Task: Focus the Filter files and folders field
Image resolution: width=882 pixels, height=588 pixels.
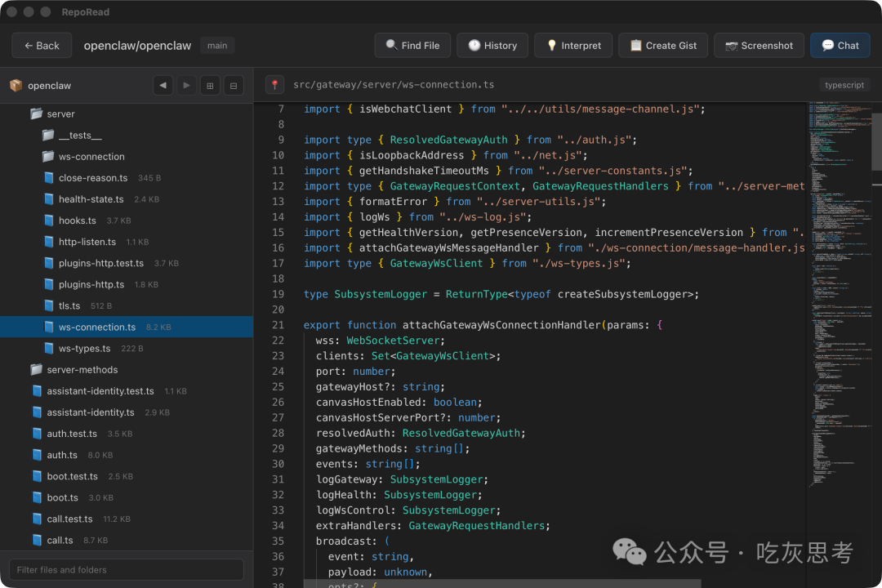Action: point(127,569)
